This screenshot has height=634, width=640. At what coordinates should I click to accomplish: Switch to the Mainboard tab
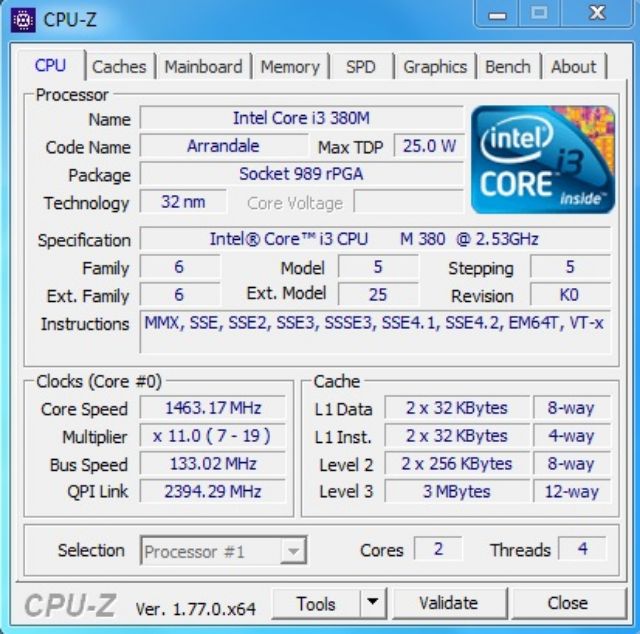click(x=203, y=67)
